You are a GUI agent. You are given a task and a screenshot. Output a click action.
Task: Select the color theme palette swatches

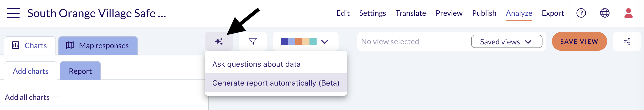[x=298, y=41]
